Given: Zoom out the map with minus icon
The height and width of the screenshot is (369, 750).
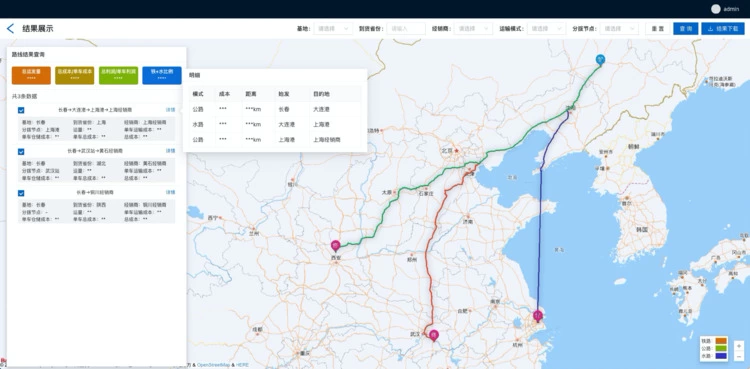Looking at the screenshot, I should pos(739,356).
